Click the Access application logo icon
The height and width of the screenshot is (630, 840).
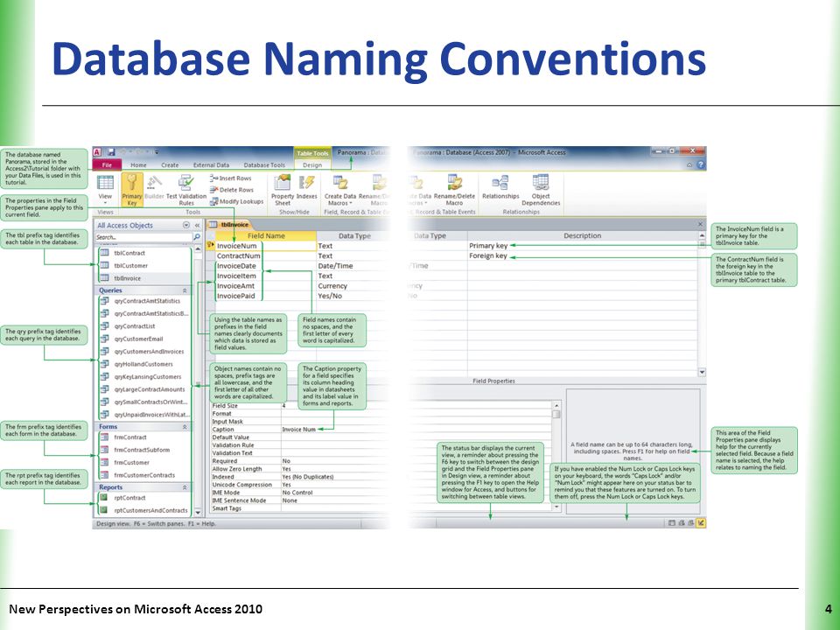97,152
